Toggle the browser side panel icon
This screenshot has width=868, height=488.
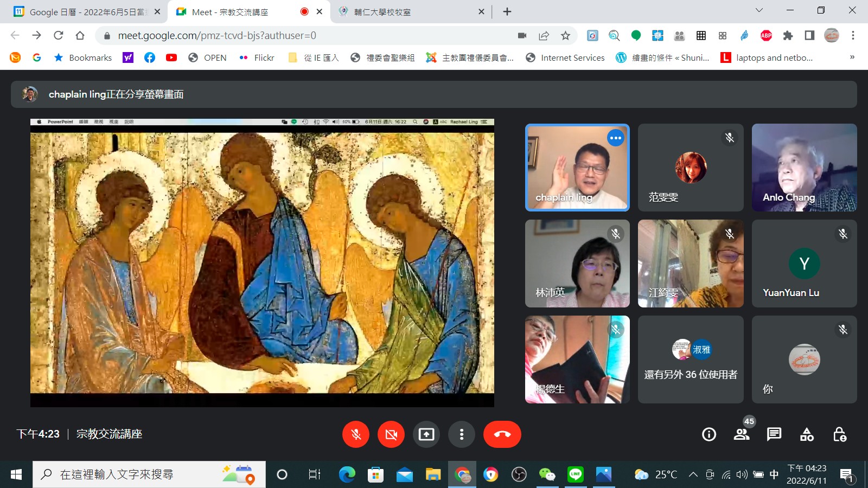tap(809, 36)
